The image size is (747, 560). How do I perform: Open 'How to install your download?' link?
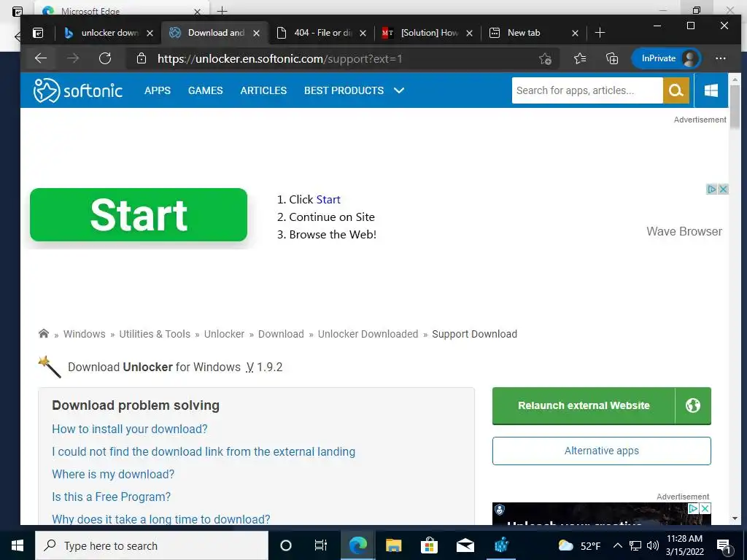(130, 429)
